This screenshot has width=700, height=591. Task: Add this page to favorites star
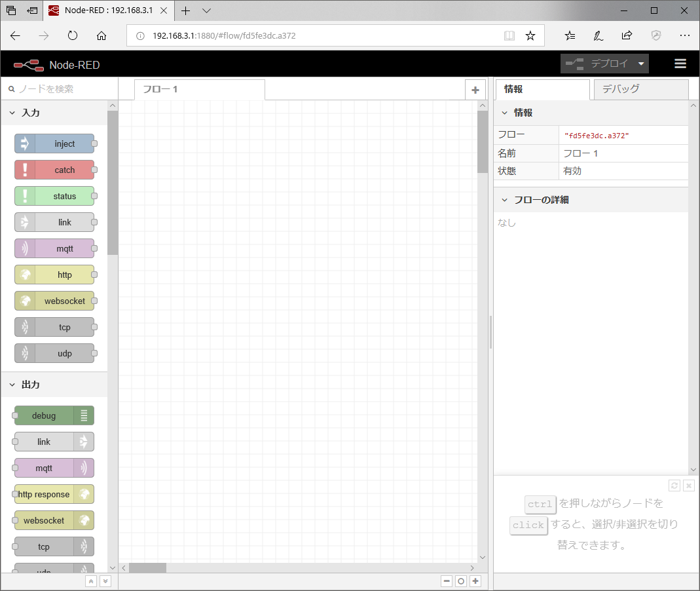[x=530, y=36]
